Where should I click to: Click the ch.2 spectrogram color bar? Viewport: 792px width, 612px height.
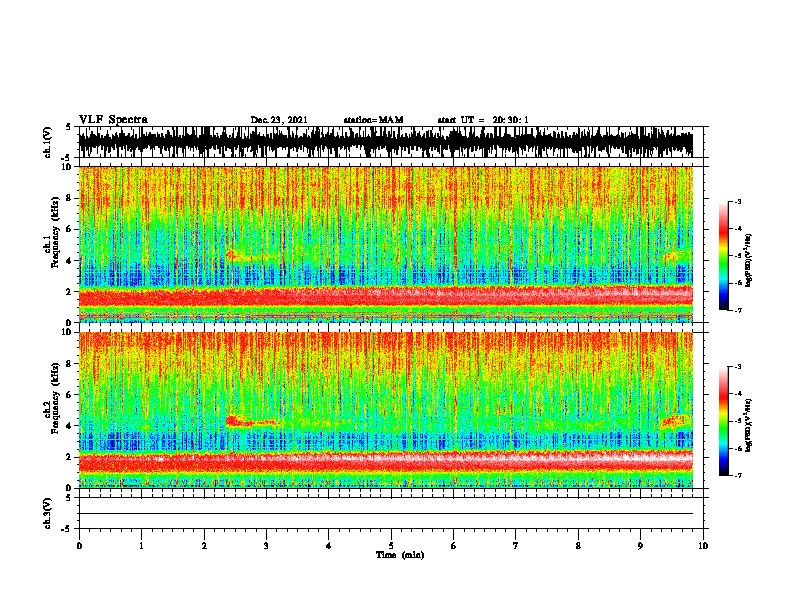pos(723,421)
